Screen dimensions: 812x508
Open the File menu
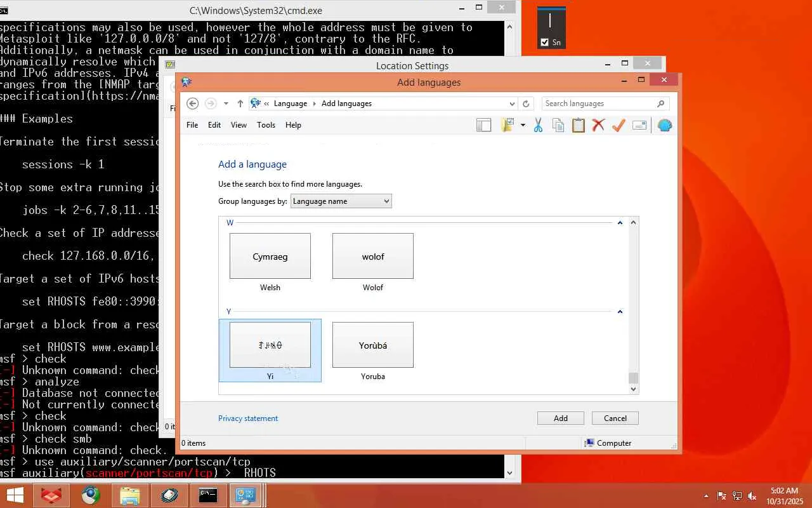click(x=192, y=125)
